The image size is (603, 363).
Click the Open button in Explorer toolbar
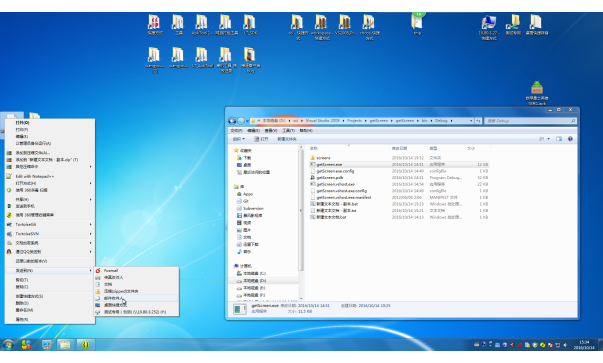click(261, 139)
